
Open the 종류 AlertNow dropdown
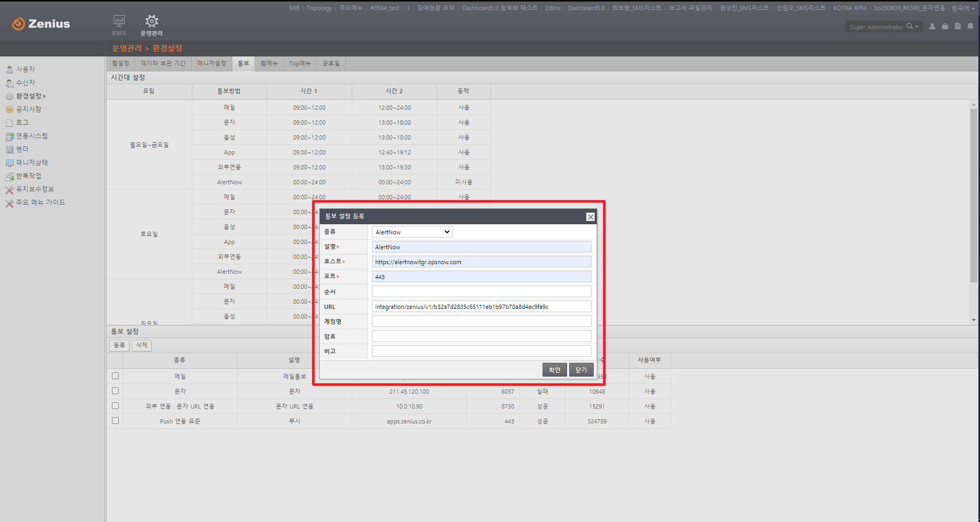point(412,232)
